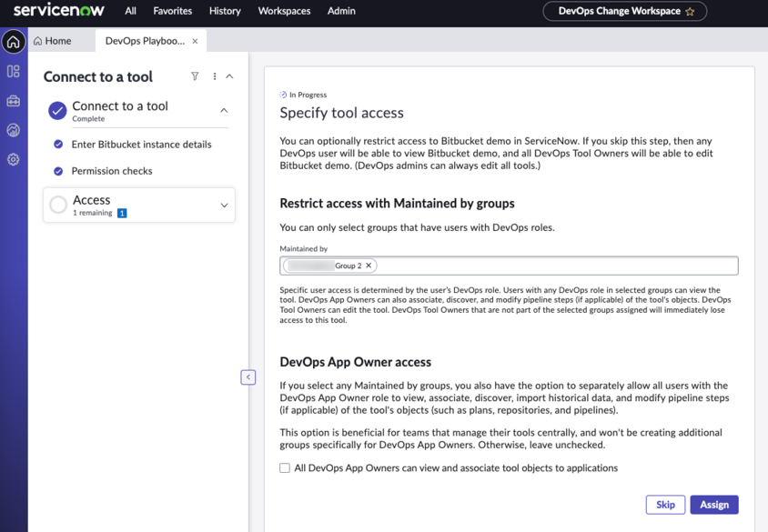The width and height of the screenshot is (768, 532).
Task: Open the three-dot more options menu
Action: tap(215, 76)
